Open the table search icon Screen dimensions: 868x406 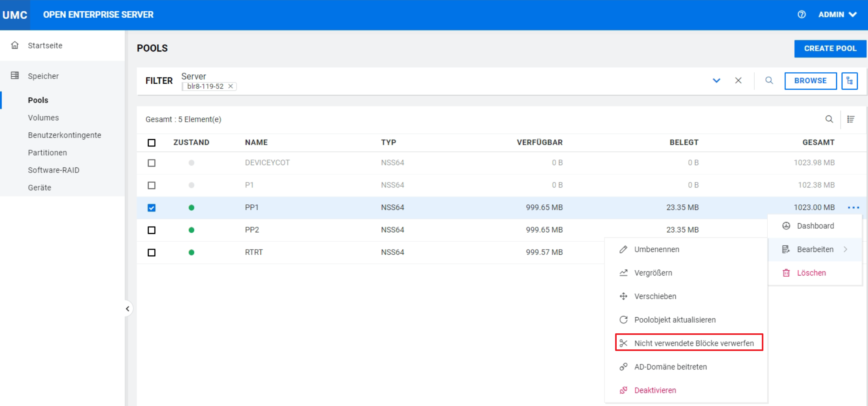pos(829,119)
